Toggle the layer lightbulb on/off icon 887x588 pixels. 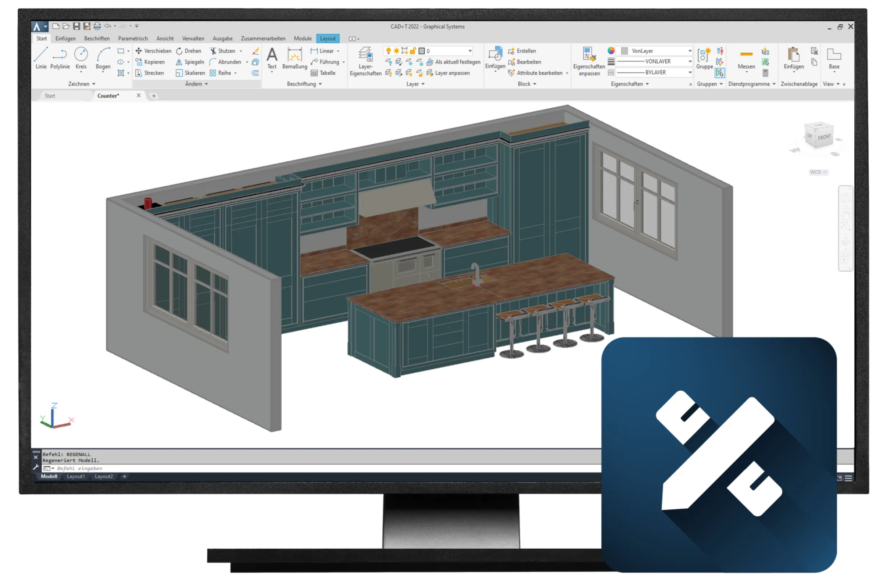pos(388,51)
